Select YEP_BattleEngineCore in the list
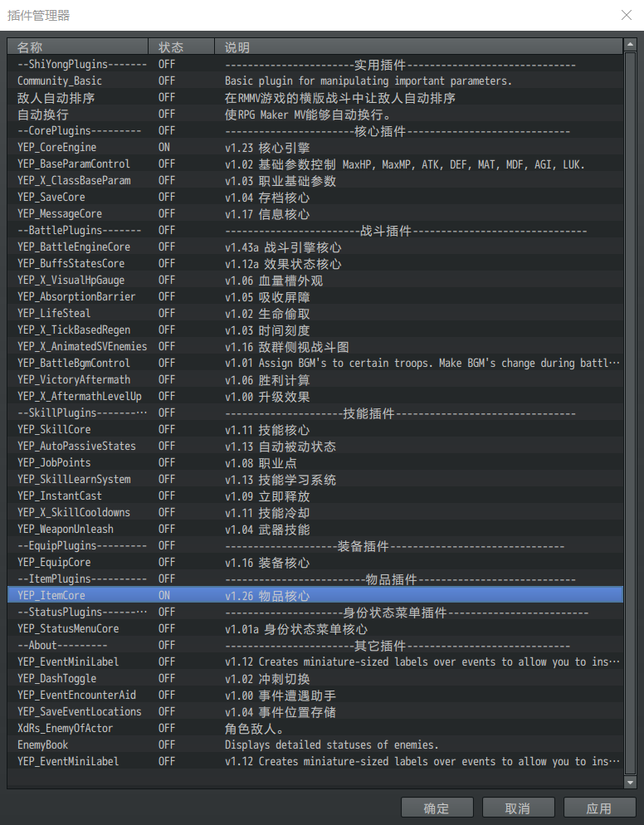Viewport: 644px width, 825px height. (315, 247)
